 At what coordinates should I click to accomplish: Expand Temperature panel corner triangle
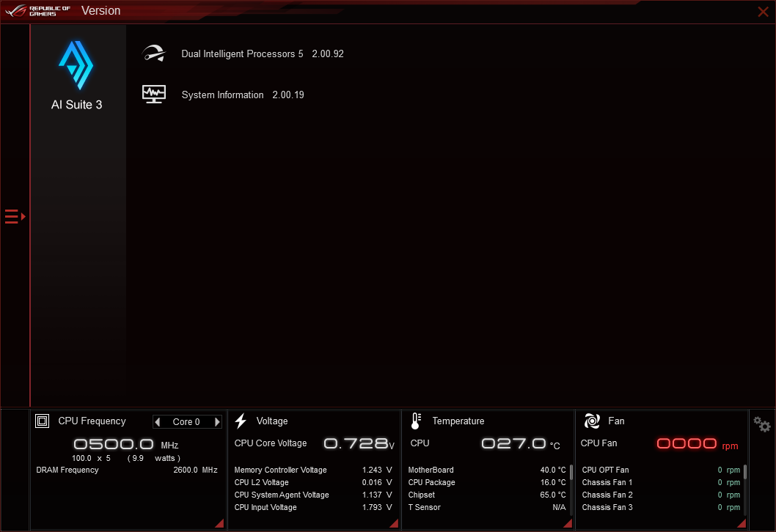pos(568,523)
